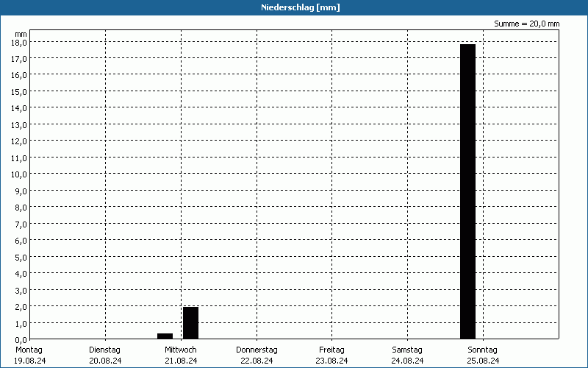The height and width of the screenshot is (368, 588).
Task: Click the Sonntag axis label
Action: tap(482, 350)
